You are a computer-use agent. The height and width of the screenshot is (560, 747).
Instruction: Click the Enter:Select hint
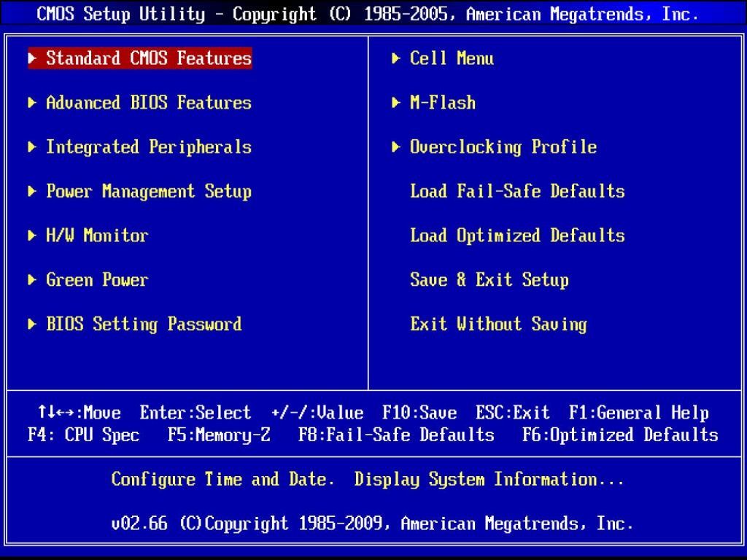pos(196,413)
